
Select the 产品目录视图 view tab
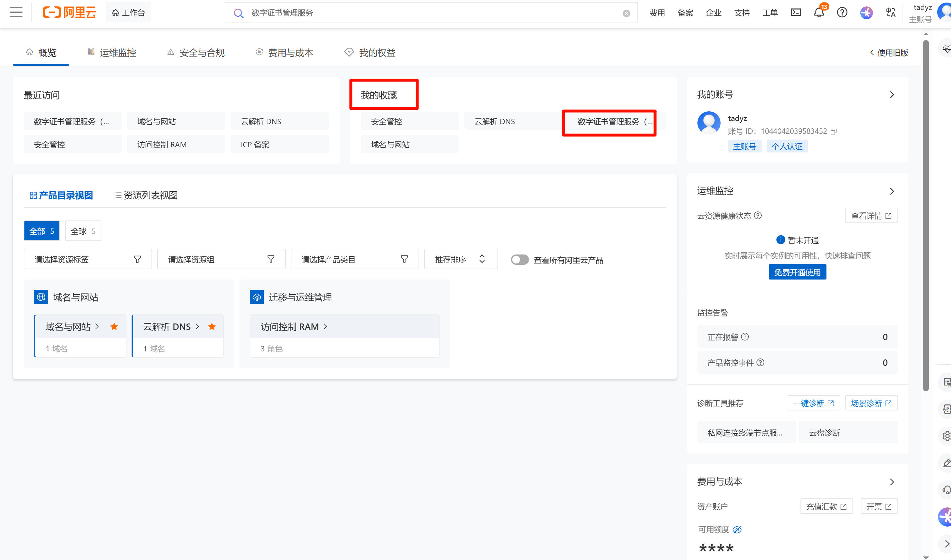click(x=61, y=195)
